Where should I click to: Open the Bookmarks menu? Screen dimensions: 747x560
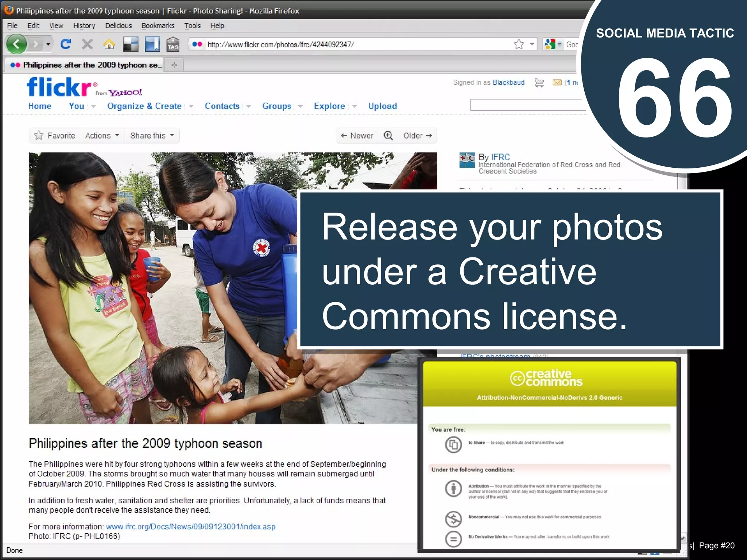(x=158, y=26)
